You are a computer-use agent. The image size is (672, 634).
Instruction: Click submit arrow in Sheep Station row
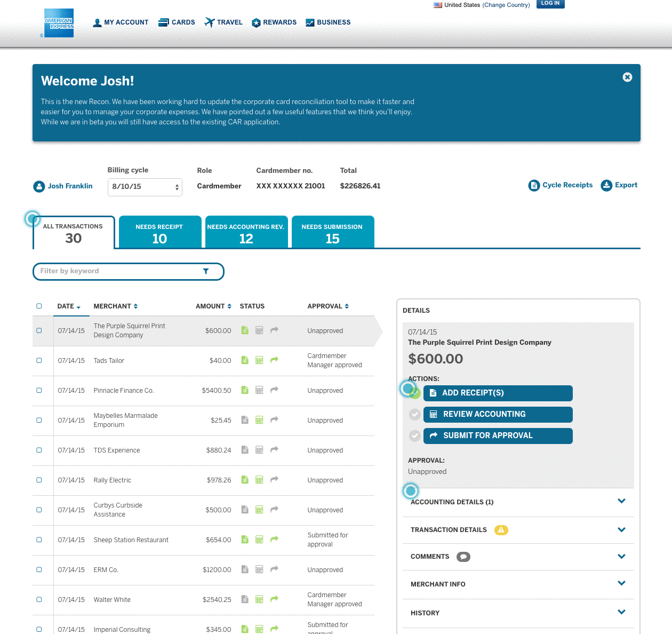pos(274,539)
